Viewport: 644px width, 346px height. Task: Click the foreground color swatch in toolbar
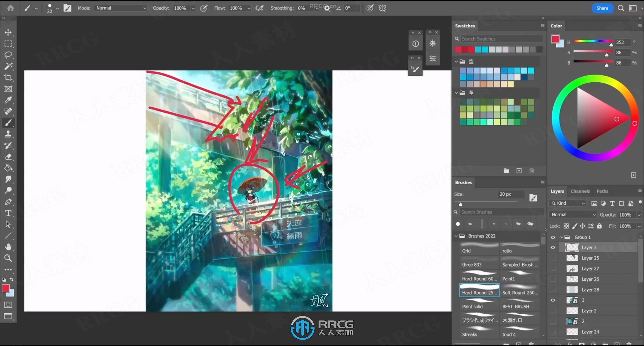pyautogui.click(x=5, y=288)
